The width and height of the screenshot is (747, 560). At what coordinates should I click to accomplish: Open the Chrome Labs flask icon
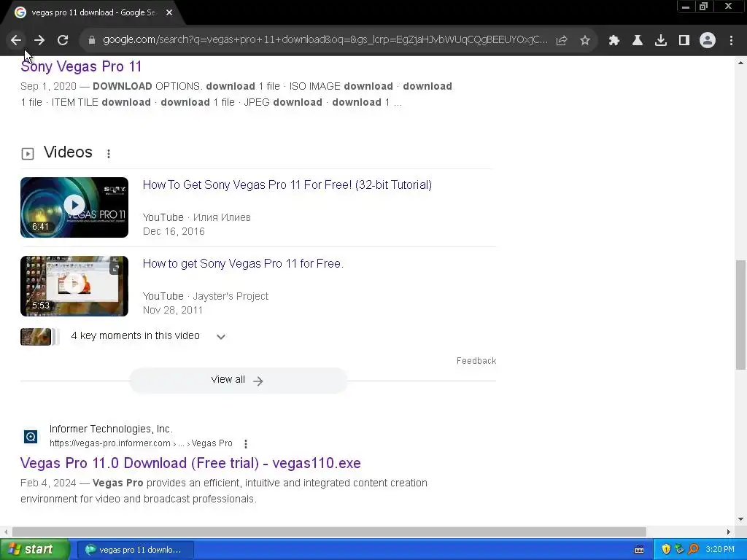[638, 41]
